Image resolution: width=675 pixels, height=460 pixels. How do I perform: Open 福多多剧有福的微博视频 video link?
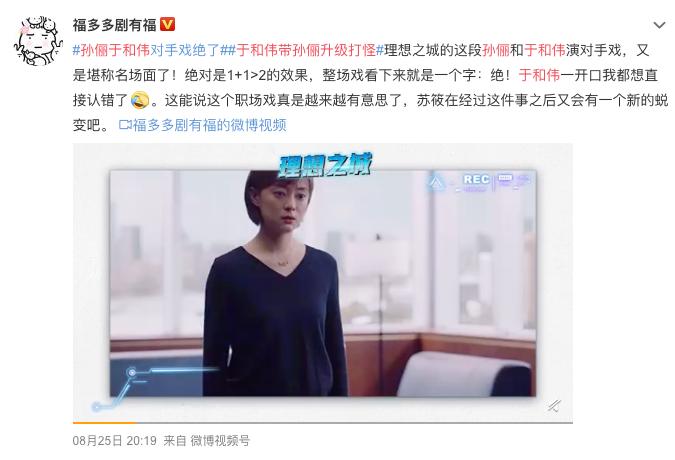pos(209,125)
